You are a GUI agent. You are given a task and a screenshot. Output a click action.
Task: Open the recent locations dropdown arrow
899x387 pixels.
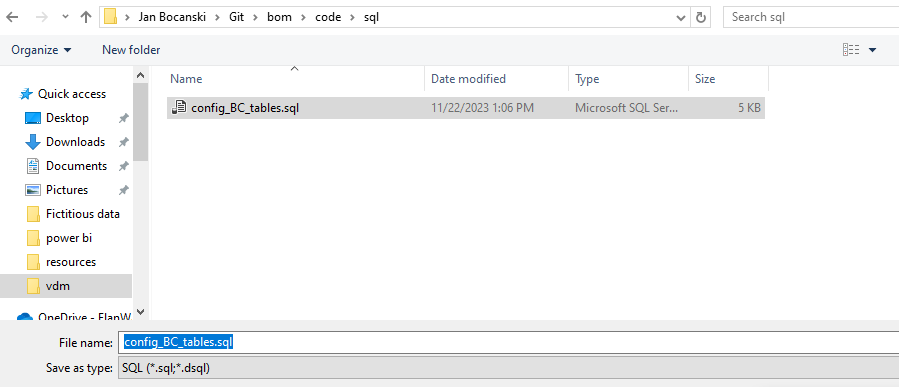point(65,17)
